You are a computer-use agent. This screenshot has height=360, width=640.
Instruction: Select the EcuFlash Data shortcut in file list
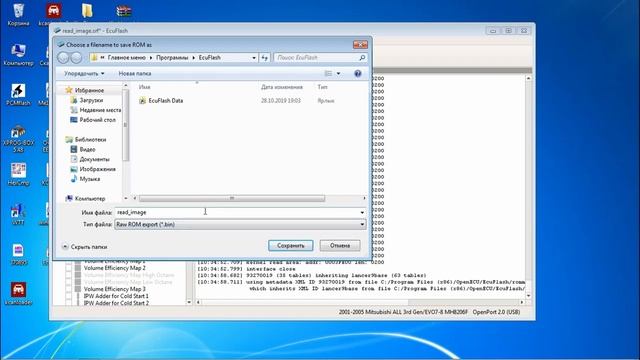[161, 100]
